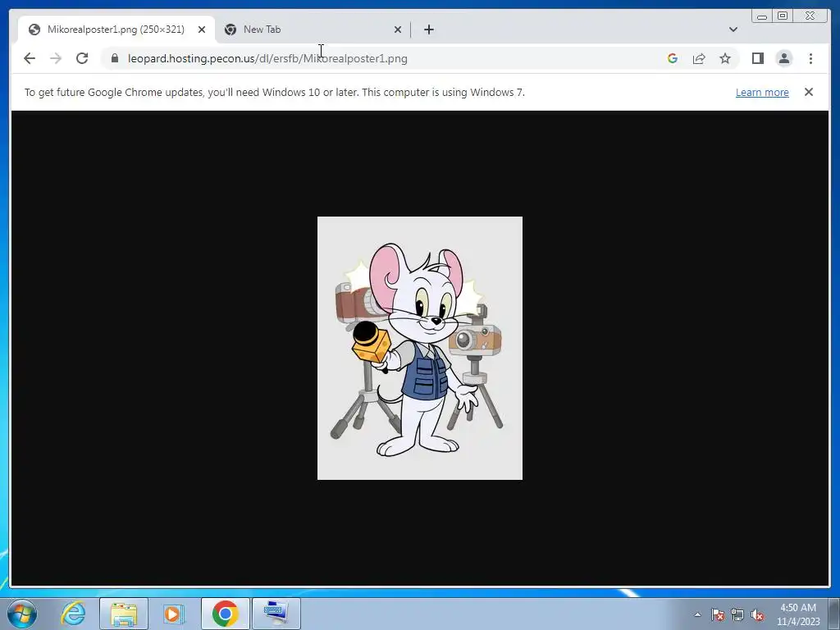The height and width of the screenshot is (630, 840).
Task: Open the profile avatar menu
Action: [784, 58]
